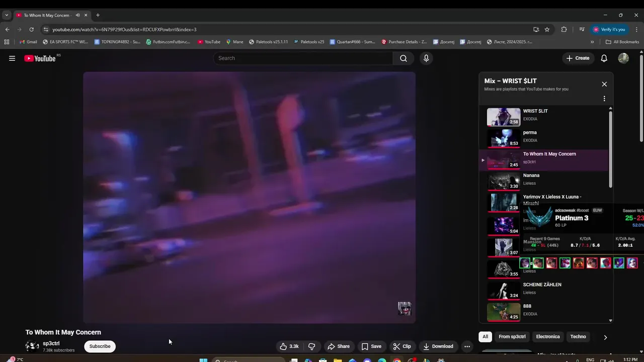Open the sp3ctrl channel name link
The height and width of the screenshot is (362, 644).
tap(51, 343)
